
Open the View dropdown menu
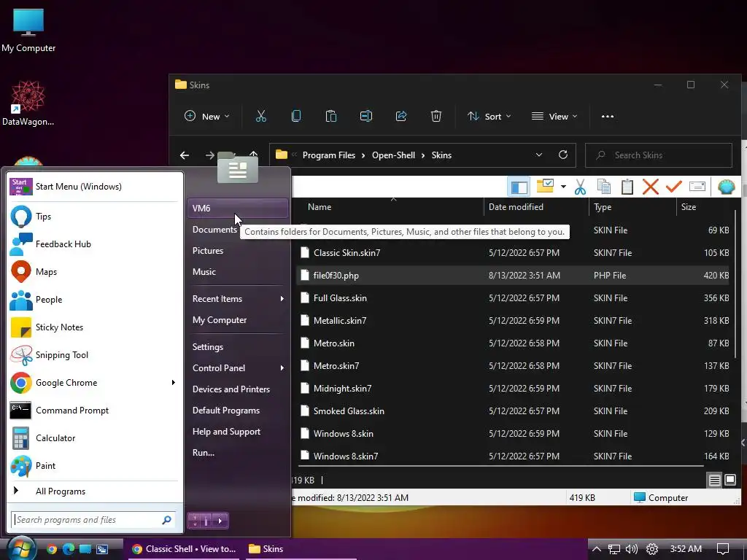(554, 116)
